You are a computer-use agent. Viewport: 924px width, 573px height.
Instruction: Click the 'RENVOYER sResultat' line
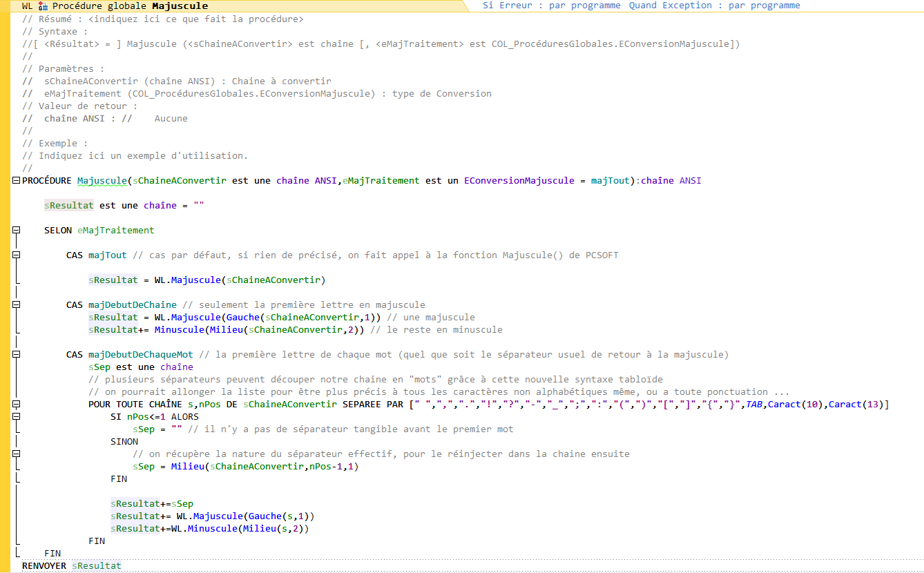pyautogui.click(x=72, y=566)
